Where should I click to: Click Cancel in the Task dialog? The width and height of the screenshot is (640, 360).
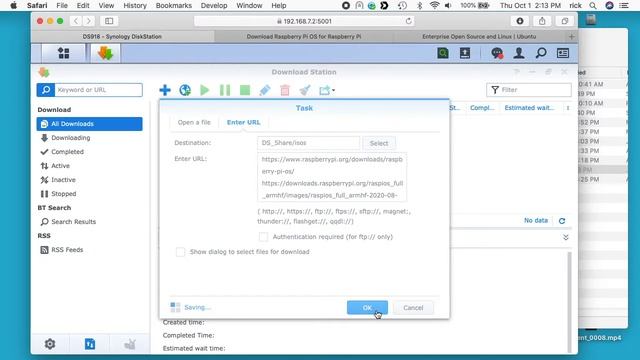pyautogui.click(x=413, y=308)
